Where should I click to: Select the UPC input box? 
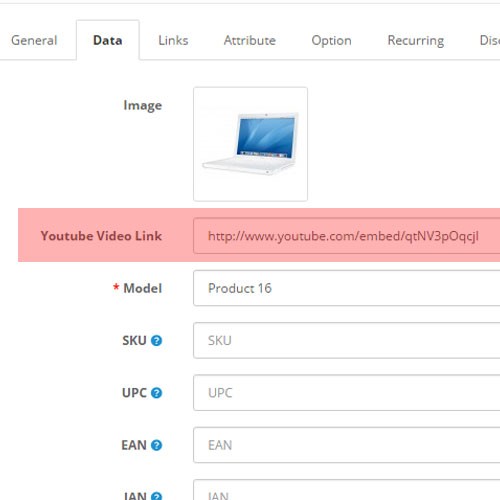click(347, 393)
